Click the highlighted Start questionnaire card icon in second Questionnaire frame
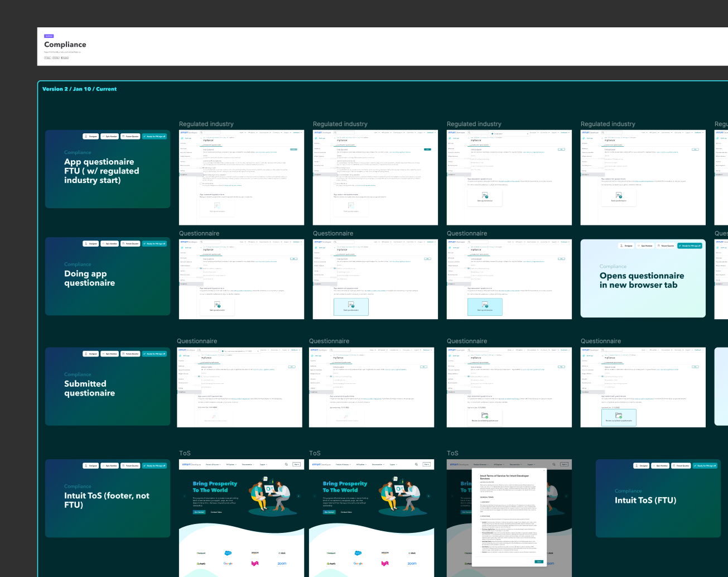 click(351, 305)
